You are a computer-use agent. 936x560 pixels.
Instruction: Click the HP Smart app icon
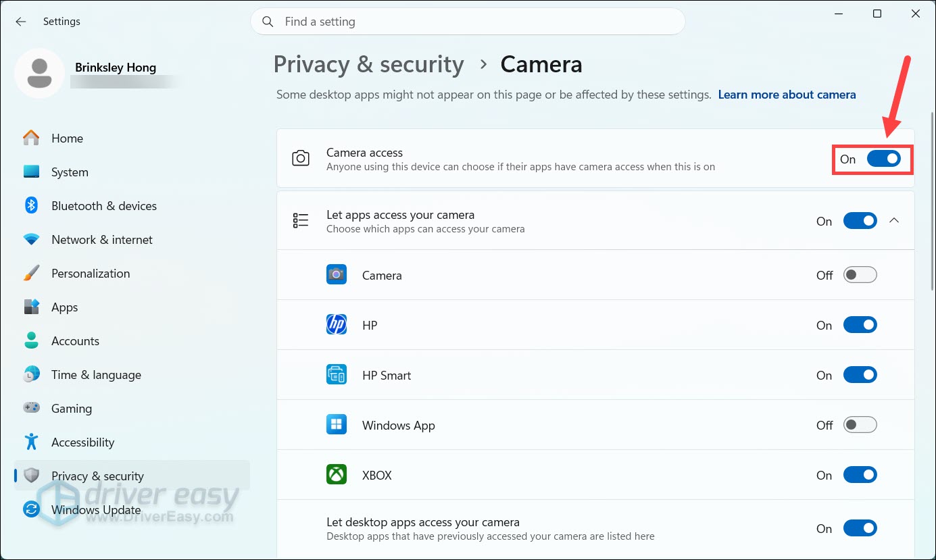point(337,375)
